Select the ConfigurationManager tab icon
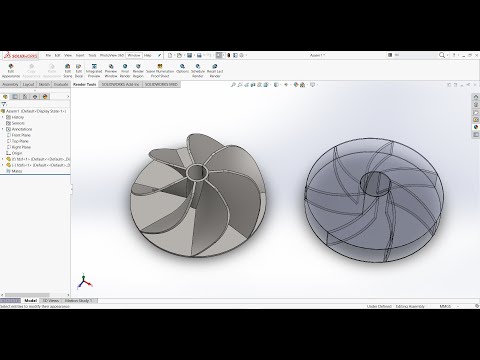Image resolution: width=480 pixels, height=360 pixels. tap(25, 97)
